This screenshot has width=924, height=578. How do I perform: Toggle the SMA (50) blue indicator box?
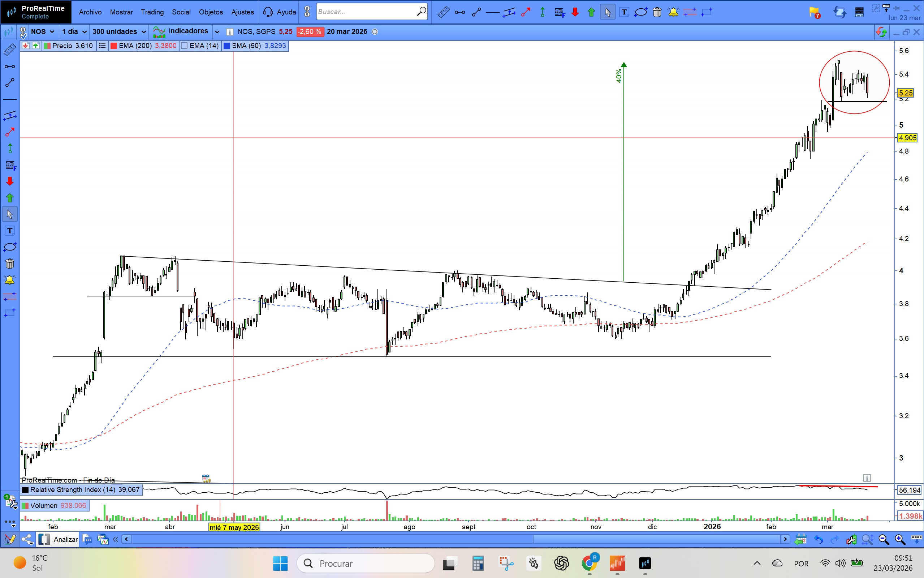227,46
